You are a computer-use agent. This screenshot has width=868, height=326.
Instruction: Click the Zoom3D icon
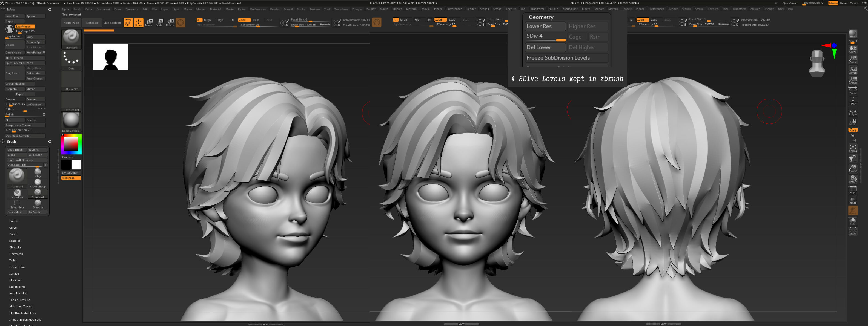853,169
